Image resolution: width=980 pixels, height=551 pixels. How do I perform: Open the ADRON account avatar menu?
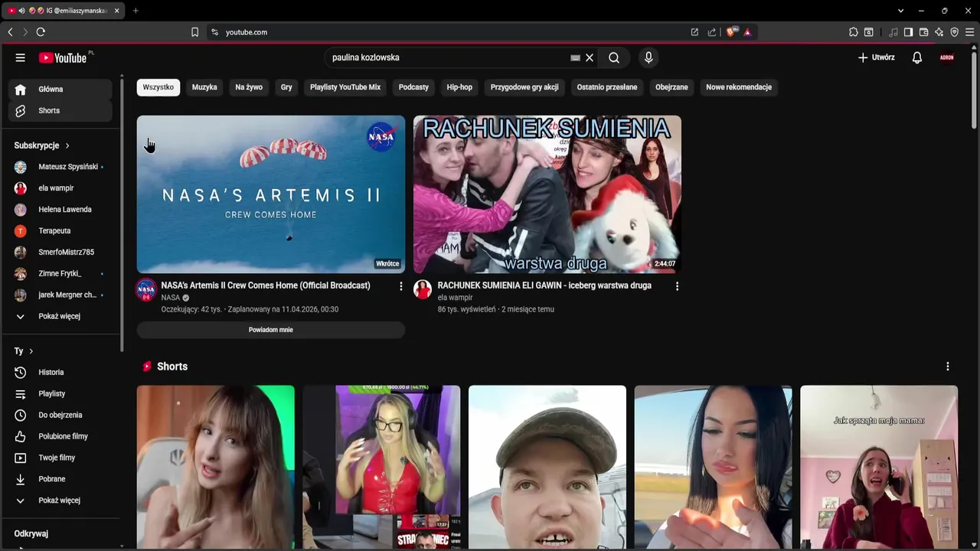click(x=947, y=57)
